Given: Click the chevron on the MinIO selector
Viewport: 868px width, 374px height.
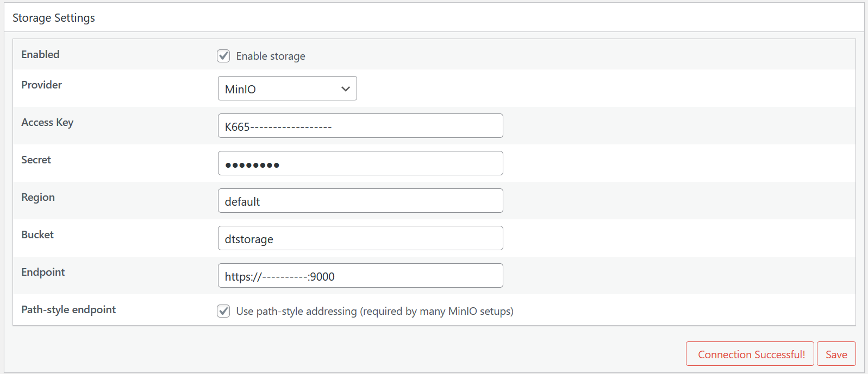Looking at the screenshot, I should pos(346,88).
